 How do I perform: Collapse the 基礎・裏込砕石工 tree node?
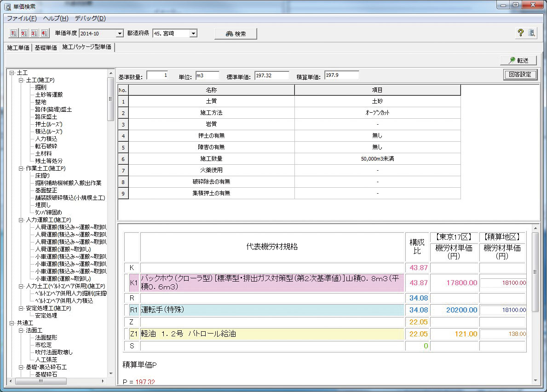tap(21, 367)
